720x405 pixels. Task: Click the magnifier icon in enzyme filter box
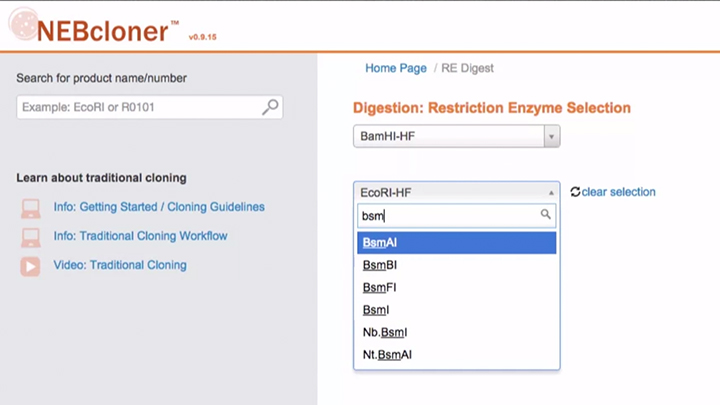(545, 214)
